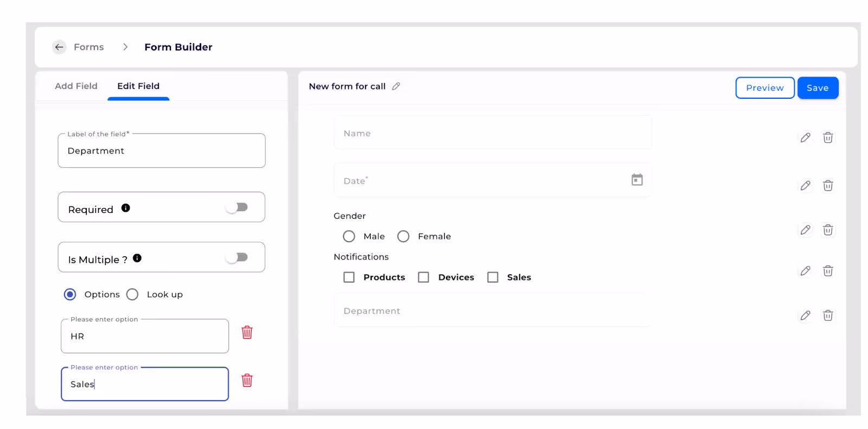Rename form via pencil beside New form for call
Image resolution: width=868 pixels, height=429 pixels.
[396, 86]
